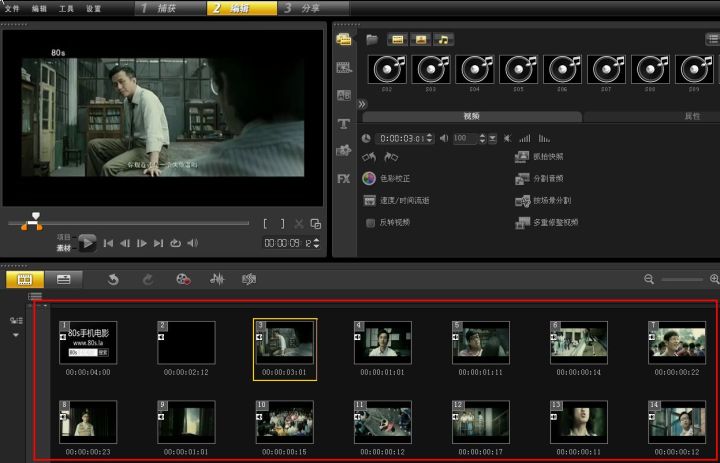Screen dimensions: 720x463
Task: Check the 反转视频 checkbox
Action: click(370, 223)
